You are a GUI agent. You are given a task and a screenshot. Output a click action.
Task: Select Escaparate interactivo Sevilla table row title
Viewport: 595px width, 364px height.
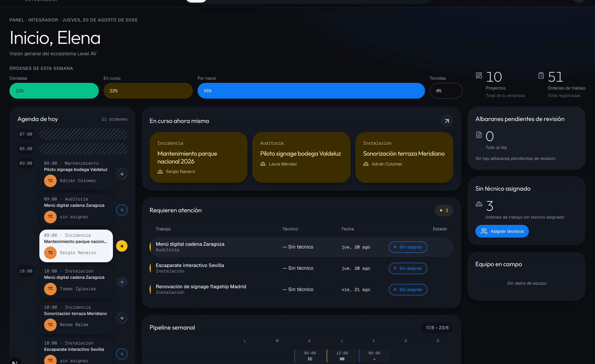(190, 265)
